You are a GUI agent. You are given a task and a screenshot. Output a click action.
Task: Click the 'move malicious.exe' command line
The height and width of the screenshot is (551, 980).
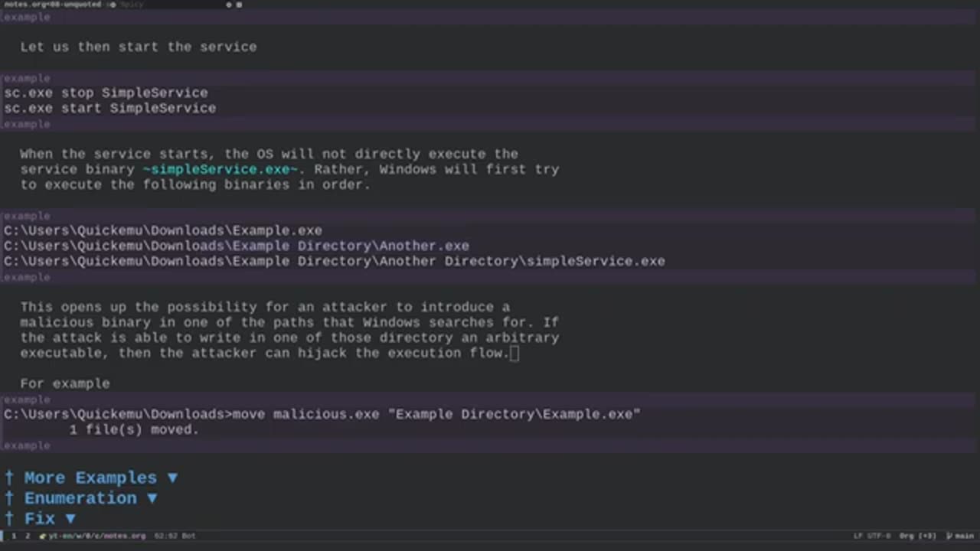pos(322,414)
